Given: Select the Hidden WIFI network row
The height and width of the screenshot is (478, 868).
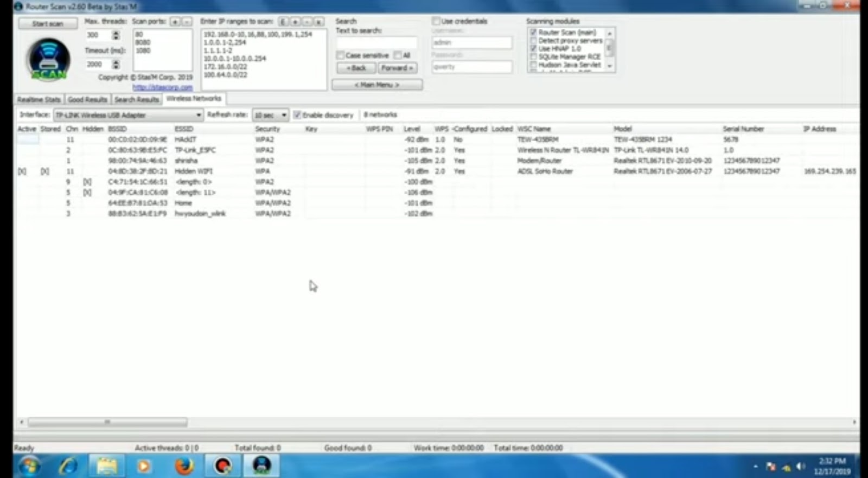Looking at the screenshot, I should click(437, 171).
